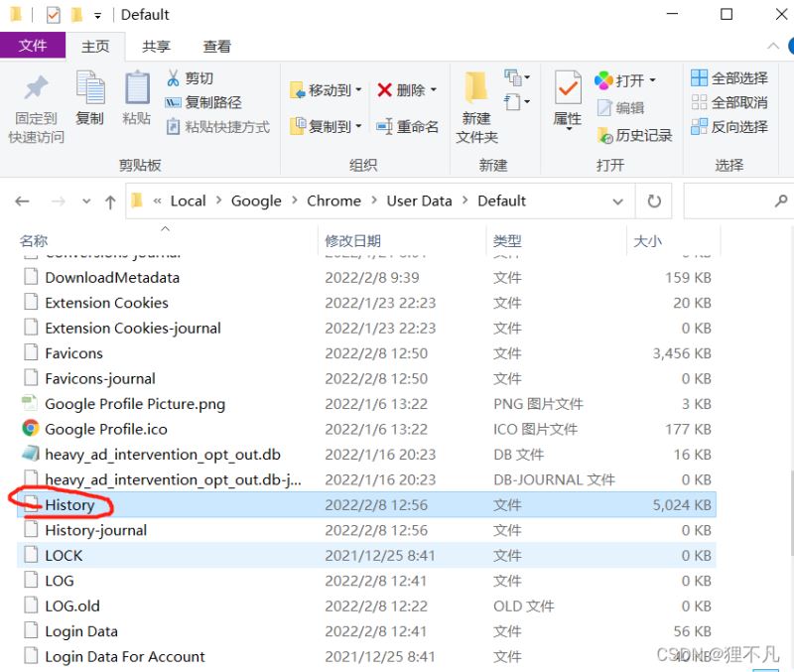Image resolution: width=794 pixels, height=672 pixels.
Task: Open the address bar history dropdown
Action: tap(617, 202)
